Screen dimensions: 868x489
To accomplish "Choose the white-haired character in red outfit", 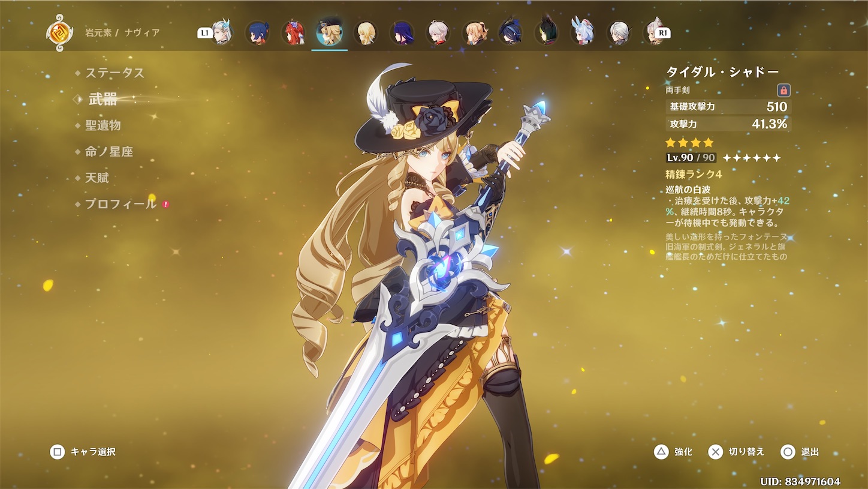I will click(x=438, y=32).
